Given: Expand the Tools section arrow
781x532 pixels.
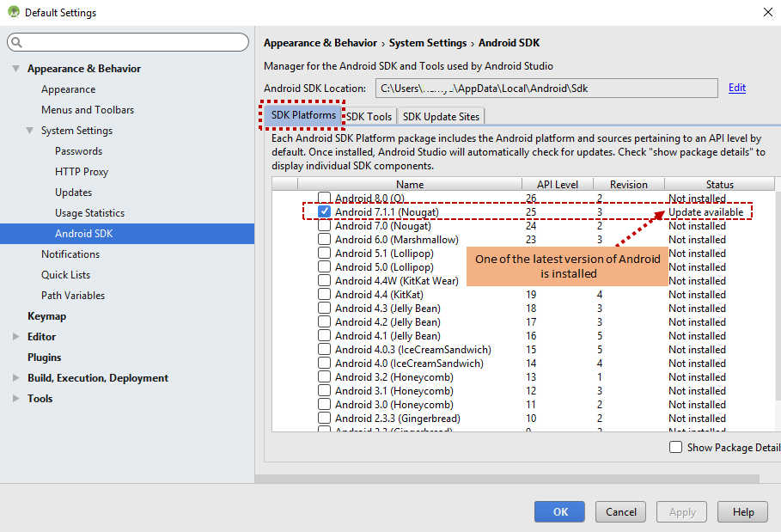Looking at the screenshot, I should click(x=16, y=398).
